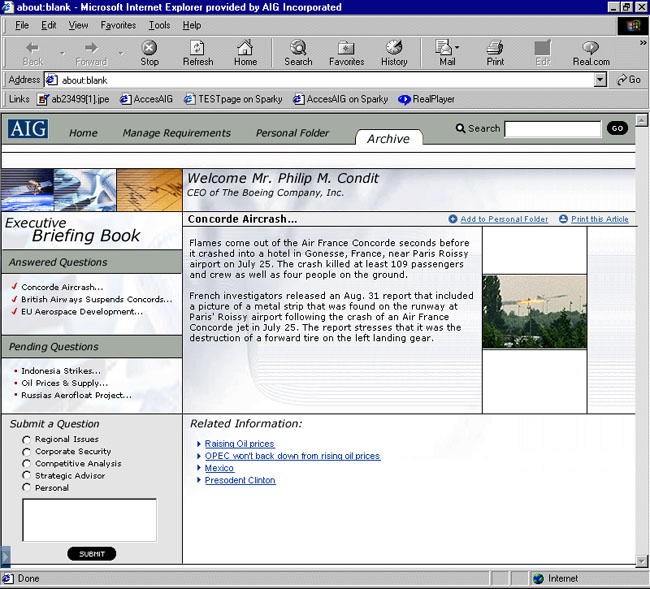Select the Regional Issues radio button
The height and width of the screenshot is (589, 650).
27,440
